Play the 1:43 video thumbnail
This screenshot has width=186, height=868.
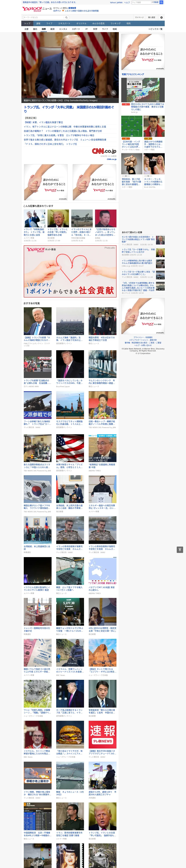[x=160, y=286]
